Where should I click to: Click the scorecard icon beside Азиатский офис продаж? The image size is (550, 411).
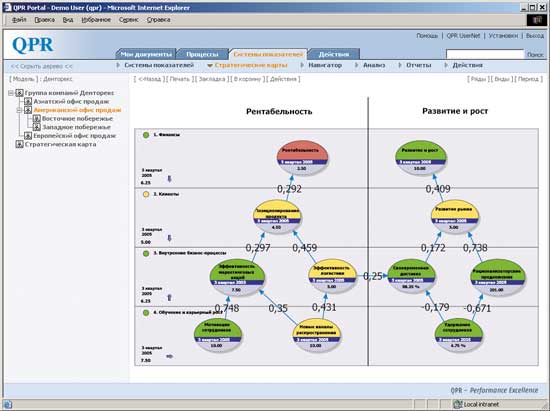point(28,101)
